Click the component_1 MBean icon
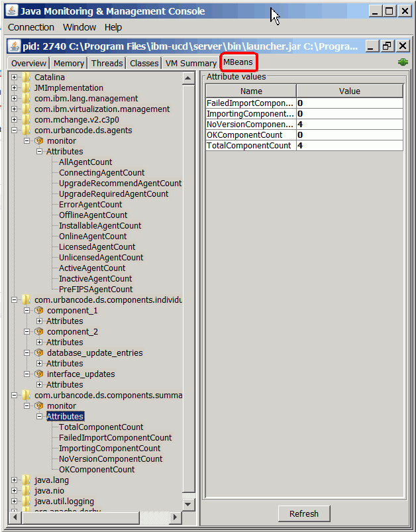Screen dimensions: 416x532 39,310
